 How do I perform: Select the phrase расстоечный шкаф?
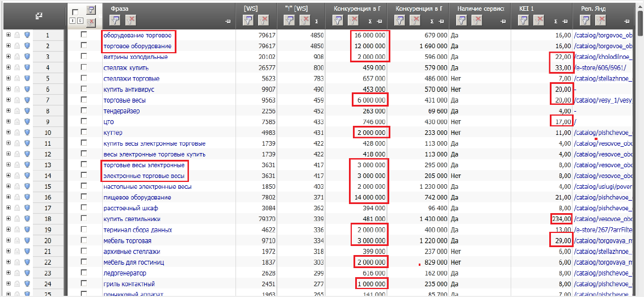pyautogui.click(x=131, y=208)
